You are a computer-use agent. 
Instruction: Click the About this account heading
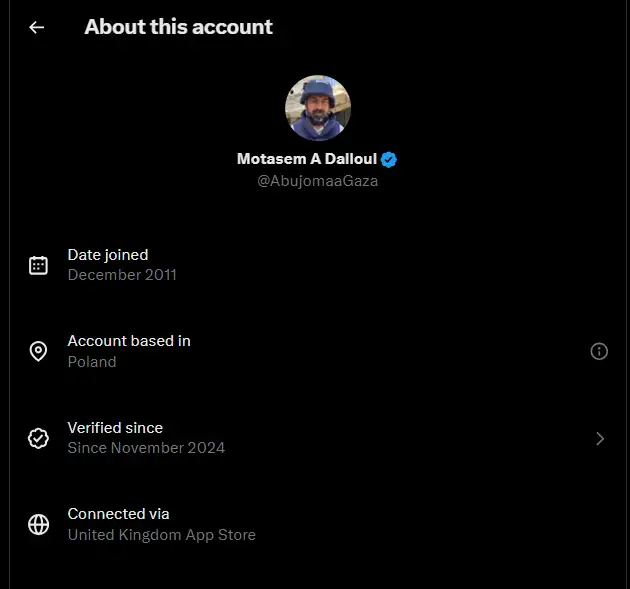pos(178,27)
